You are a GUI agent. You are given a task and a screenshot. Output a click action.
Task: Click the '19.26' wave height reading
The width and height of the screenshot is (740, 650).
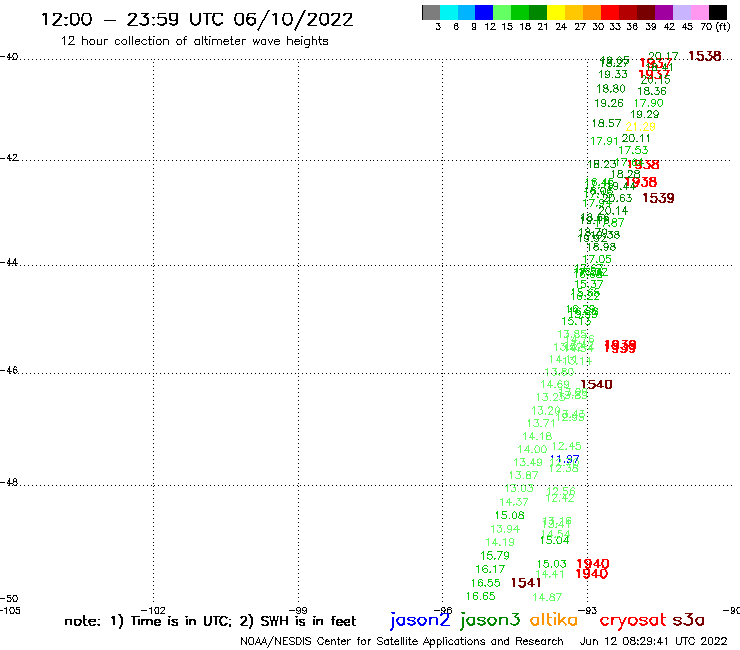[x=609, y=103]
